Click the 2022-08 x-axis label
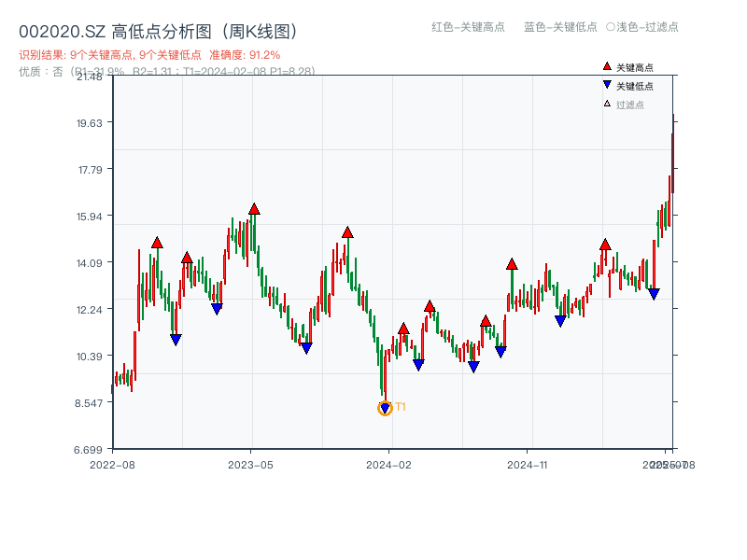The image size is (747, 560). (x=112, y=465)
